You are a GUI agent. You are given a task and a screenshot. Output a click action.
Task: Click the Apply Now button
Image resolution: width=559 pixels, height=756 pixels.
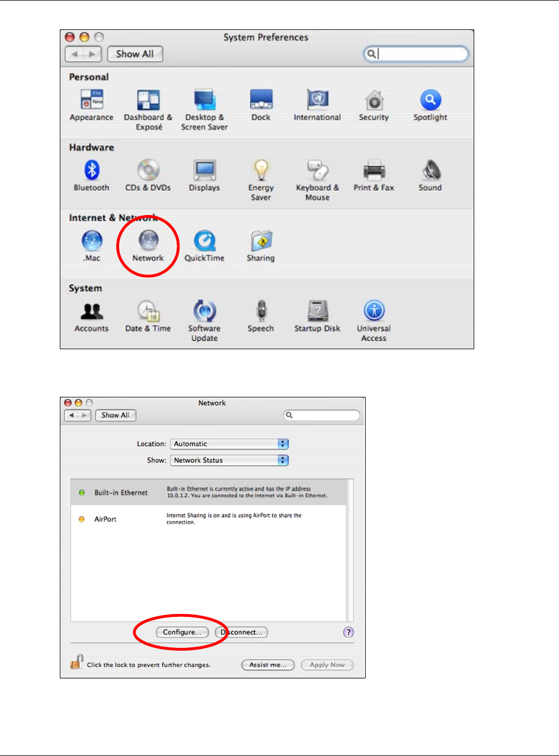click(x=327, y=665)
